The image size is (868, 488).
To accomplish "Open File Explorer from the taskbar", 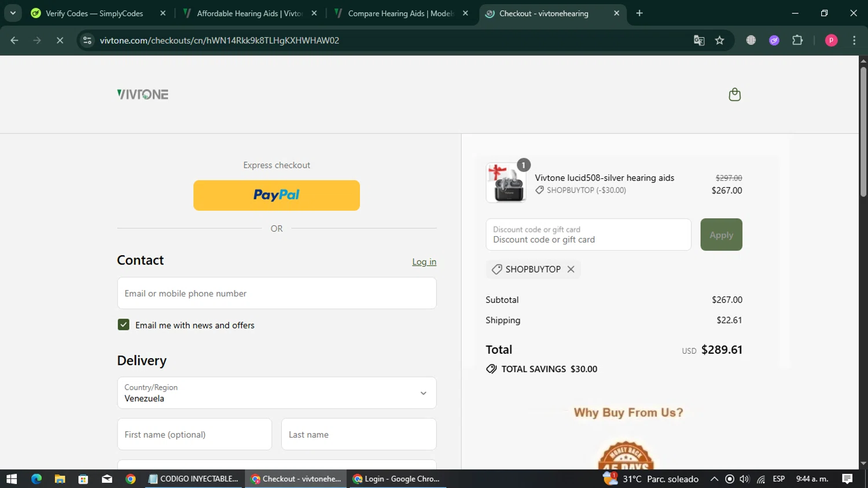I will [x=60, y=479].
